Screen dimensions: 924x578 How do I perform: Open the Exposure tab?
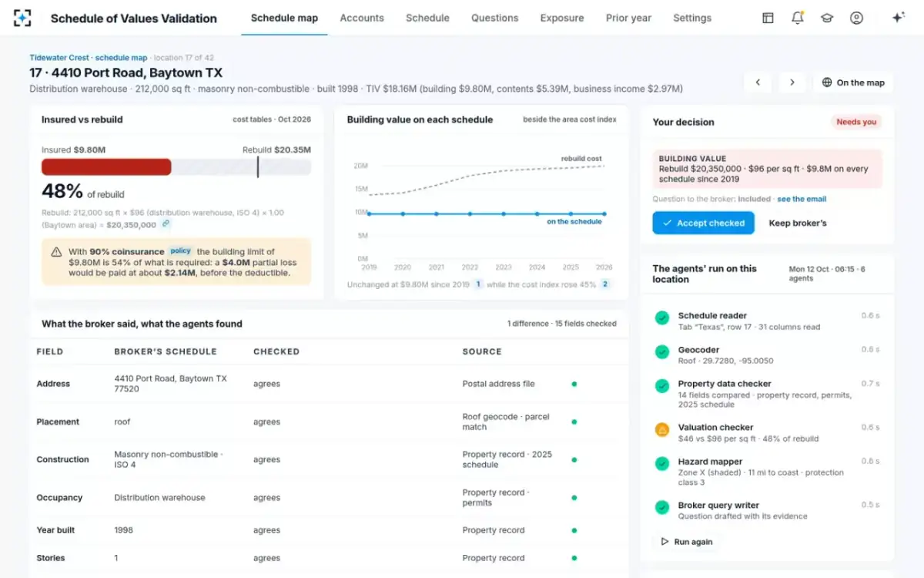click(562, 18)
